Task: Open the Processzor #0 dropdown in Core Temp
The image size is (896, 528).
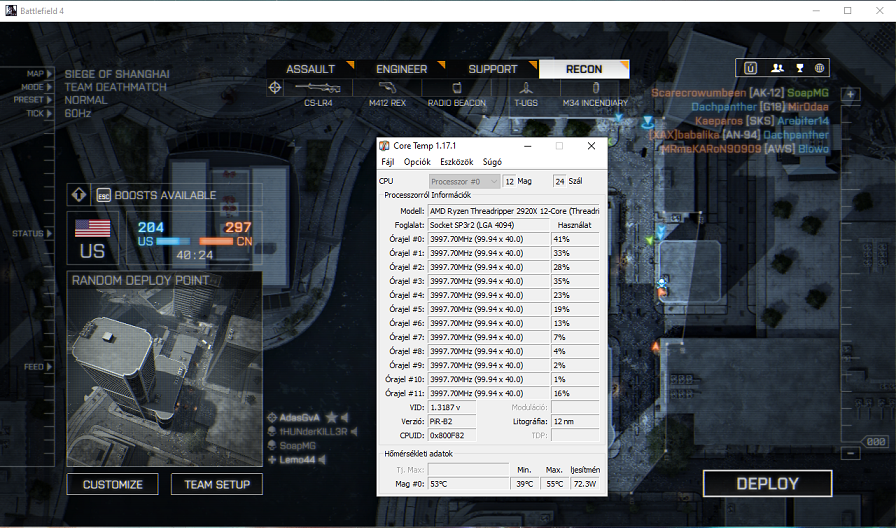Action: pyautogui.click(x=464, y=181)
